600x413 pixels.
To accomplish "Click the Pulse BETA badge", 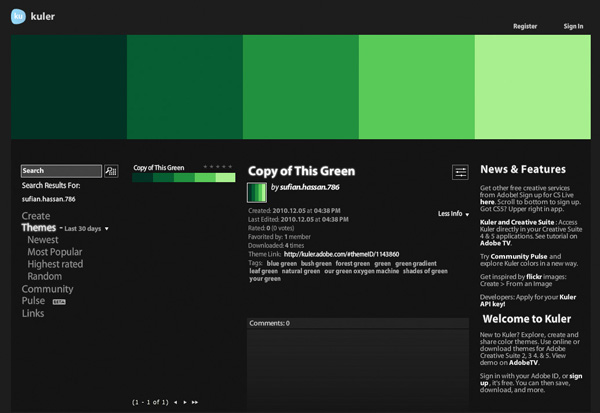I will click(x=59, y=302).
